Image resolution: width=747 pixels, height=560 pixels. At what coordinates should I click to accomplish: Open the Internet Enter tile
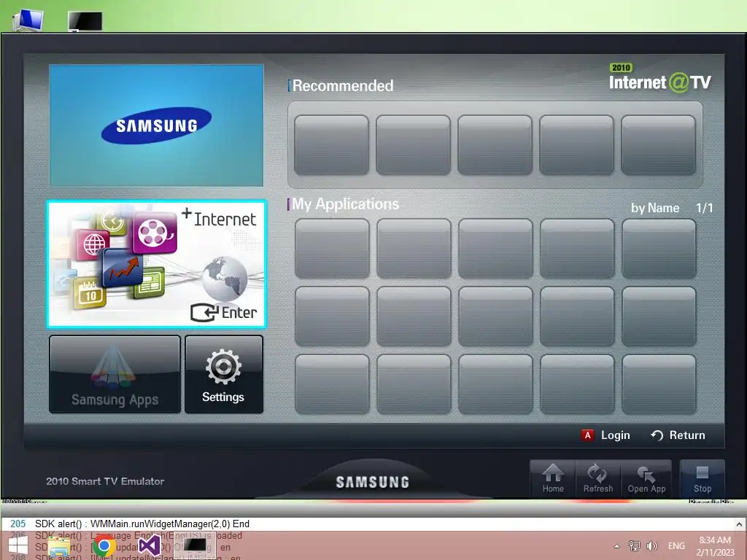[x=156, y=264]
